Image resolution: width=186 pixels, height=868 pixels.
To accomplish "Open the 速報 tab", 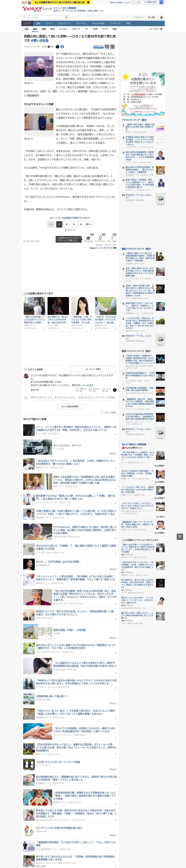I will click(x=38, y=24).
